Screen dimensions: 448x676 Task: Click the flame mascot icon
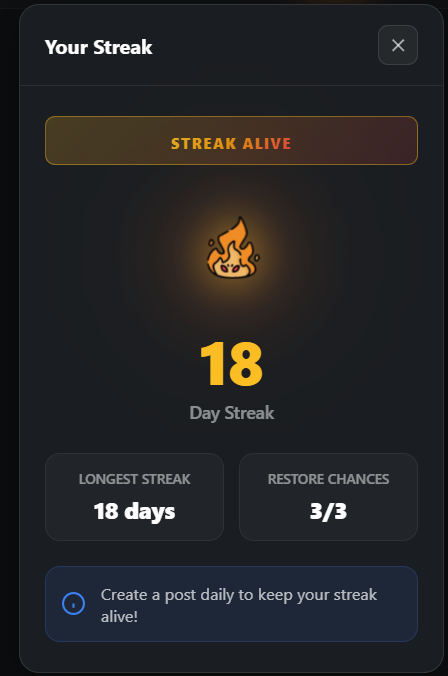coord(233,248)
